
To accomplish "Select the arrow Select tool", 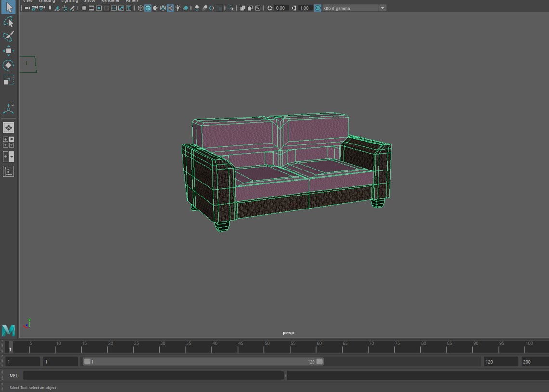I will (8, 7).
